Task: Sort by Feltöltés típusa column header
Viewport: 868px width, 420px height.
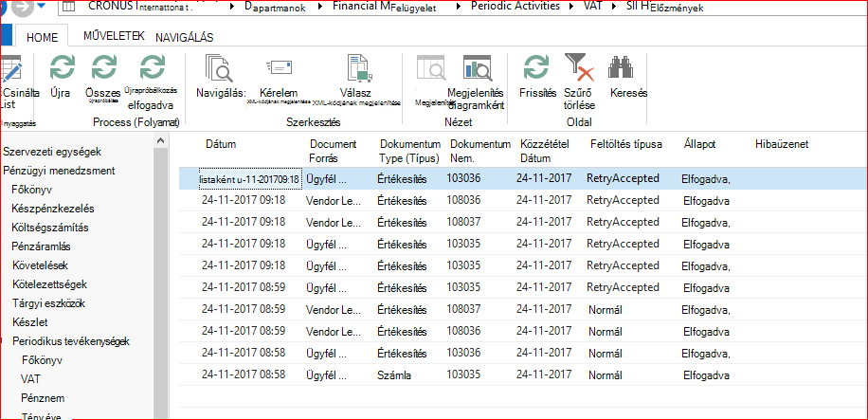Action: coord(626,144)
